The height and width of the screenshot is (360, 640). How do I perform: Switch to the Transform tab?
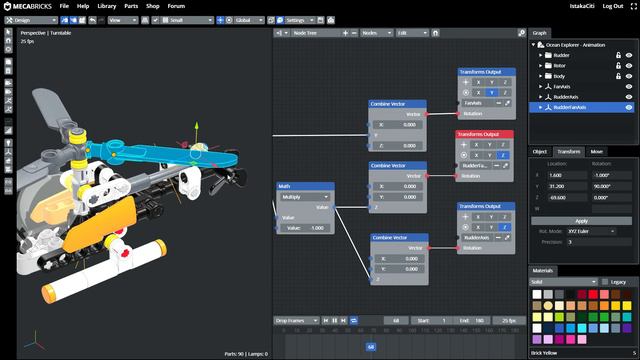[x=569, y=151]
